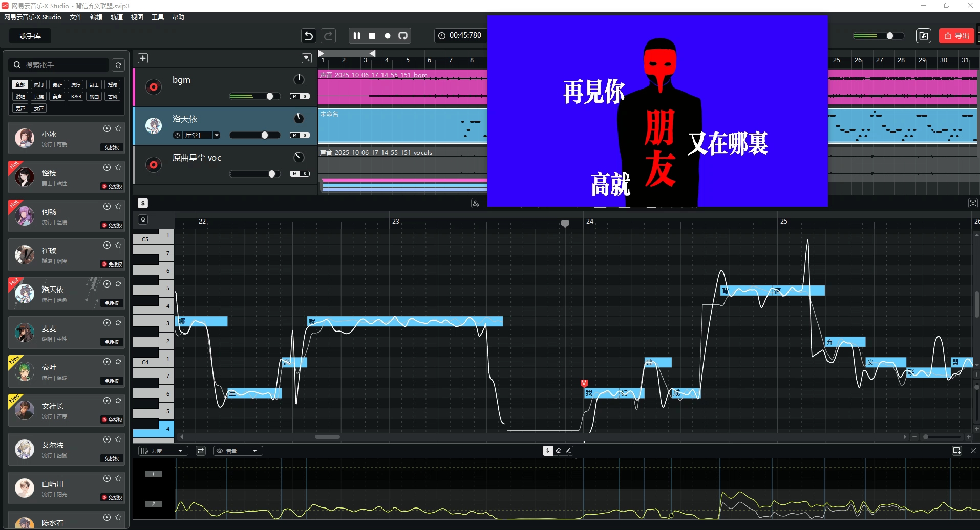Preview the singer 崔璨 voice
980x530 pixels.
pos(107,245)
